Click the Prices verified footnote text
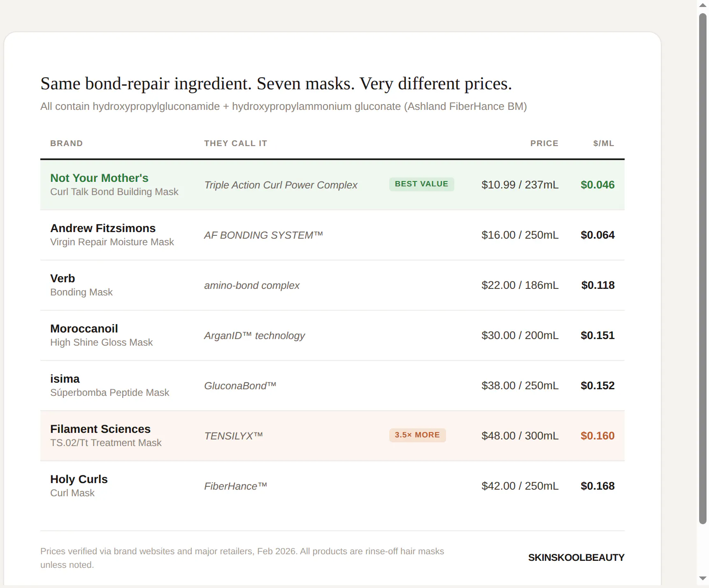This screenshot has width=709, height=588. 242,558
